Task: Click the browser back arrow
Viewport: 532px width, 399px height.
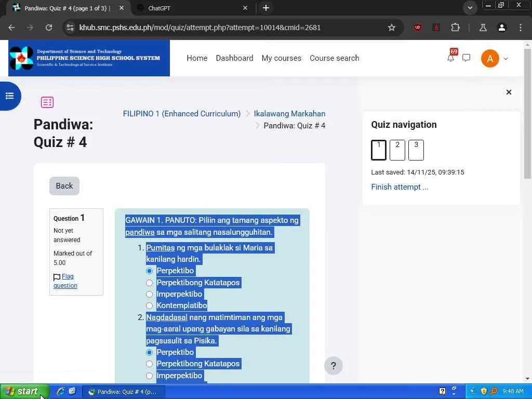Action: coord(11,28)
